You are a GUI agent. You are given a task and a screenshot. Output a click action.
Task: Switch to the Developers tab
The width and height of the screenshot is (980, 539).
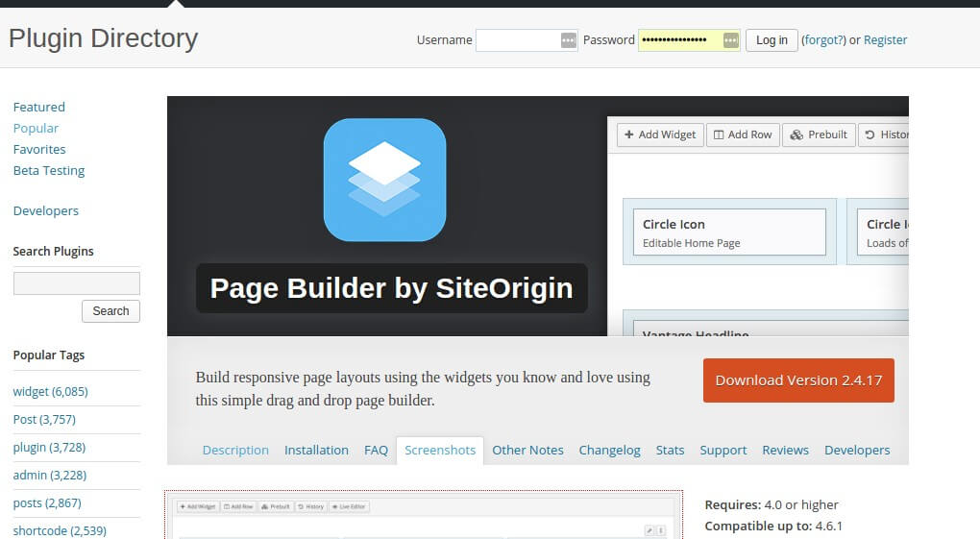(857, 451)
